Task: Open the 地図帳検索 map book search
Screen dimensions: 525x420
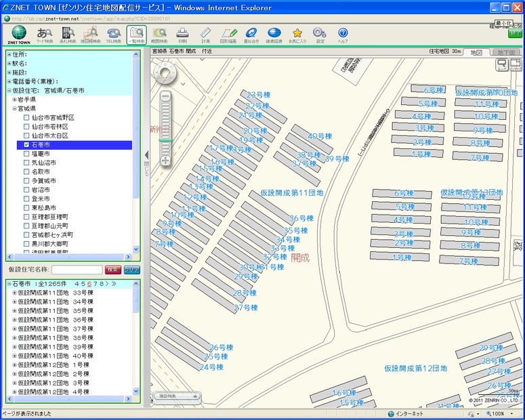Action: [90, 35]
